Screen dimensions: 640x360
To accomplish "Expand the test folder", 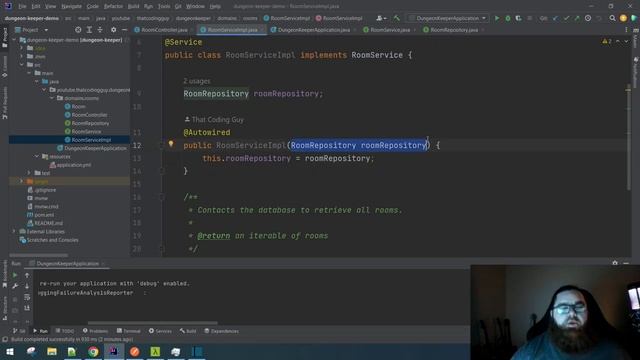I will pyautogui.click(x=29, y=173).
